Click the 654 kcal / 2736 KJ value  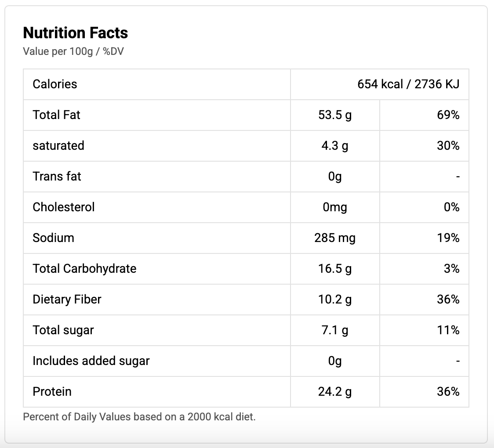click(408, 84)
